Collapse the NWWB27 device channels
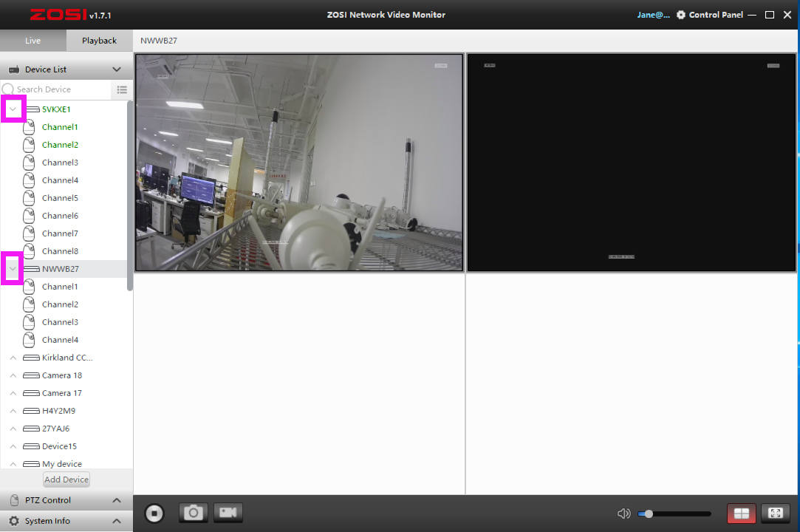Image resolution: width=800 pixels, height=532 pixels. pos(13,269)
